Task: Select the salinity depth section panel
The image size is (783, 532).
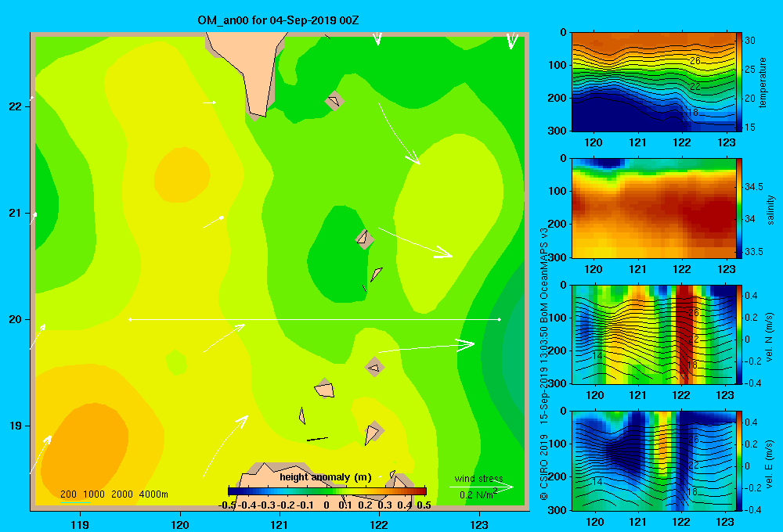Action: pyautogui.click(x=653, y=208)
